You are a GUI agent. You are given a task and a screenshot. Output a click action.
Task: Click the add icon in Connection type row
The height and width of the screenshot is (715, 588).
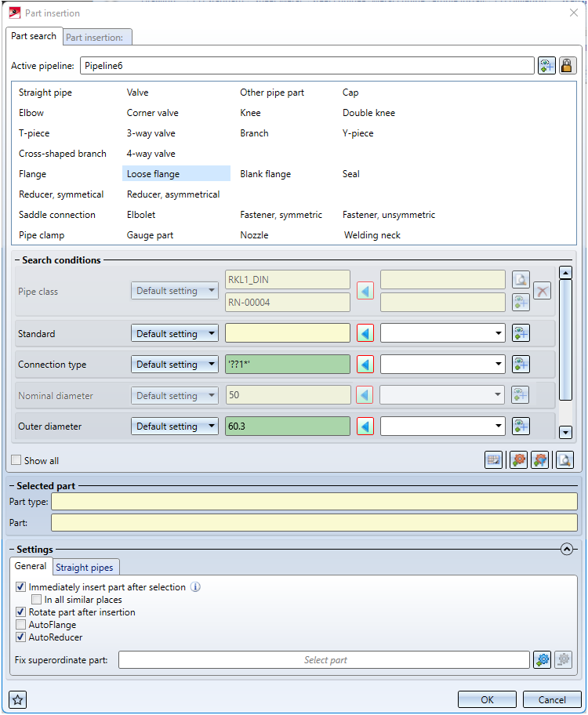click(x=521, y=365)
